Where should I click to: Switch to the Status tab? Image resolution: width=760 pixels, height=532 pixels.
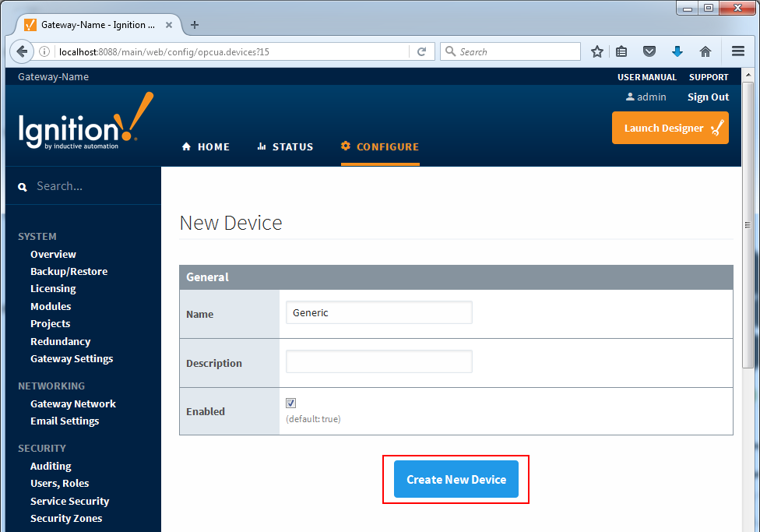[285, 146]
